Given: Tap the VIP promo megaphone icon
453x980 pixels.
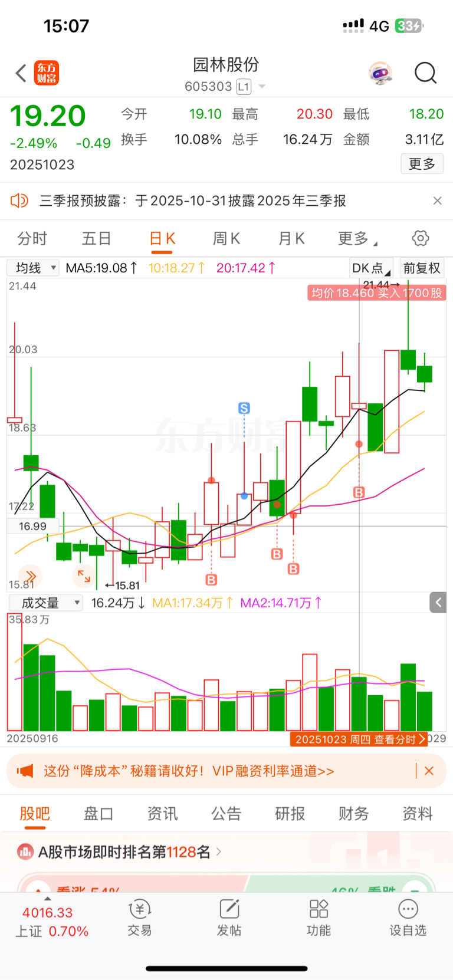Looking at the screenshot, I should 25,771.
